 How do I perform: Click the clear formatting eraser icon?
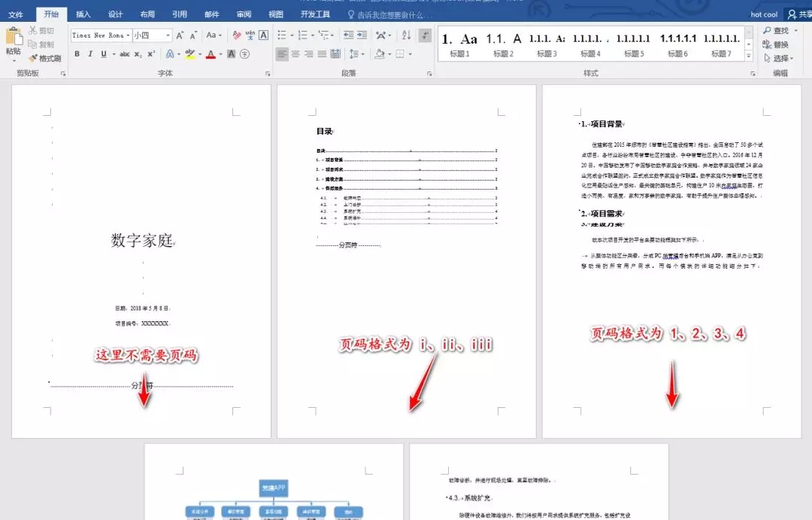[237, 35]
